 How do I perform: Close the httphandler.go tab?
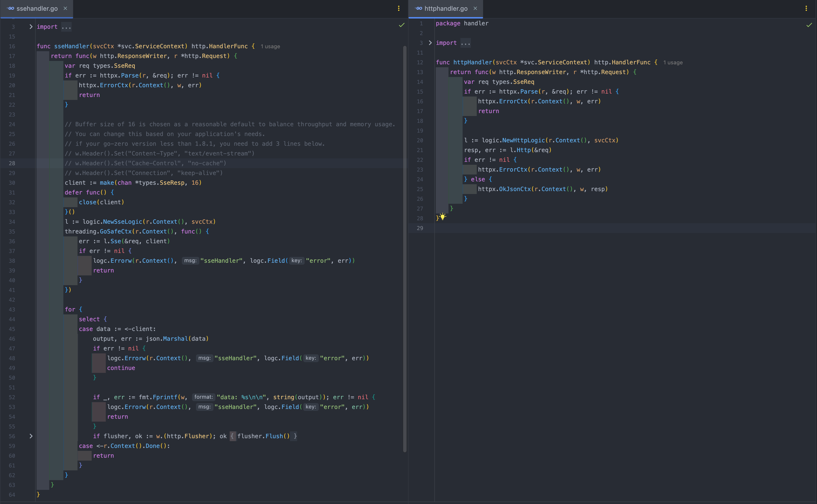coord(475,8)
